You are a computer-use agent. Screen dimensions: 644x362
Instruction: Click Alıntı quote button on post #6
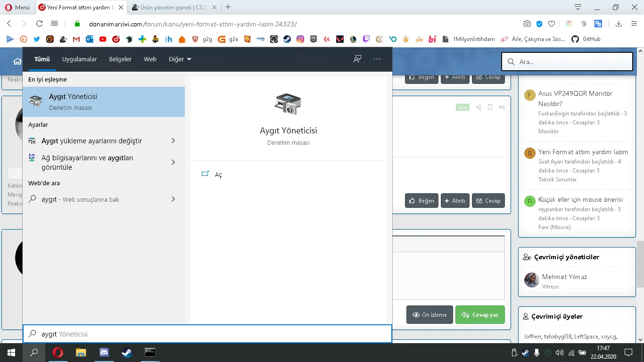point(455,201)
